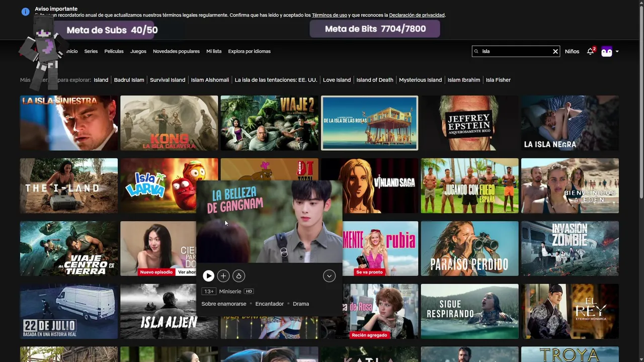Expand profile dropdown caret

[617, 51]
